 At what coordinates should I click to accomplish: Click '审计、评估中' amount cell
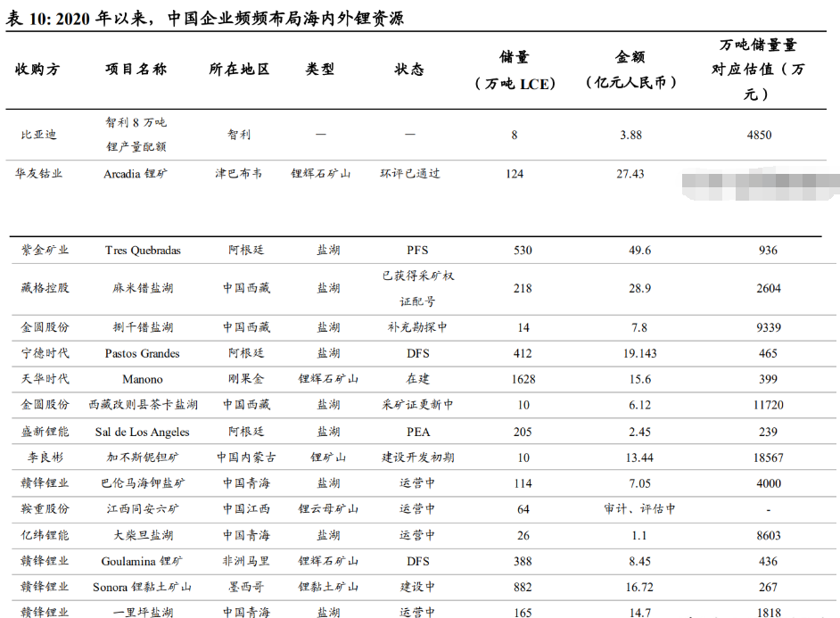(x=639, y=508)
